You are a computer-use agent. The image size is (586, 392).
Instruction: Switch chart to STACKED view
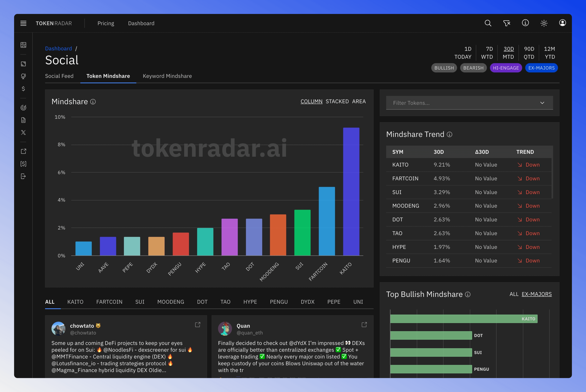click(337, 102)
